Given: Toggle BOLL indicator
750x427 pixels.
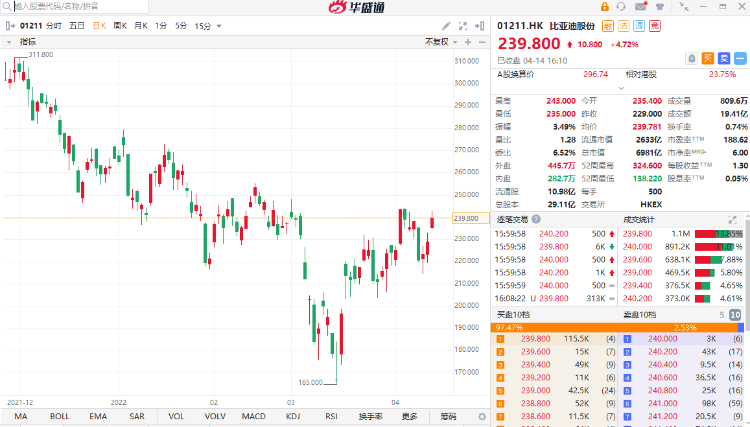Looking at the screenshot, I should (x=59, y=416).
